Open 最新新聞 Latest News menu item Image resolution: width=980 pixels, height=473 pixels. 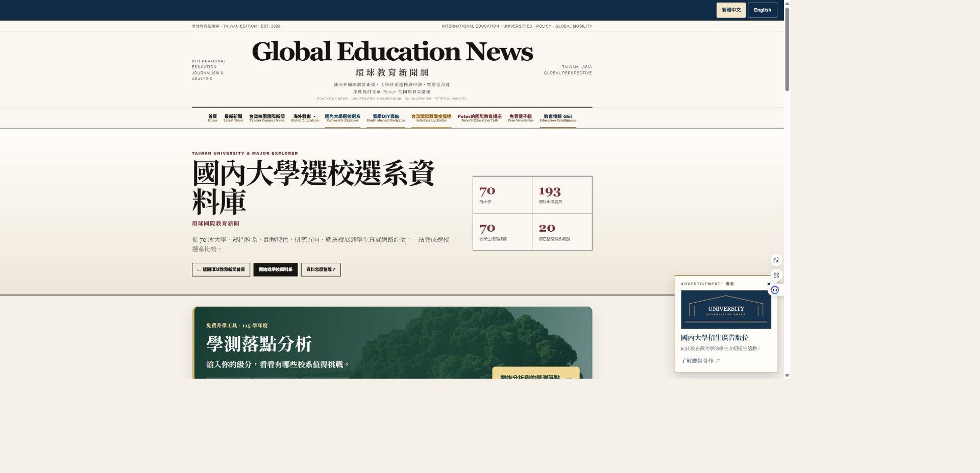click(x=233, y=118)
